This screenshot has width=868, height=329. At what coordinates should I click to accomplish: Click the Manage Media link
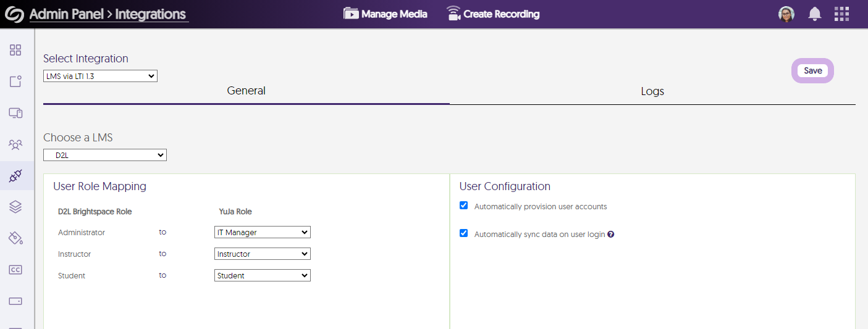click(386, 14)
